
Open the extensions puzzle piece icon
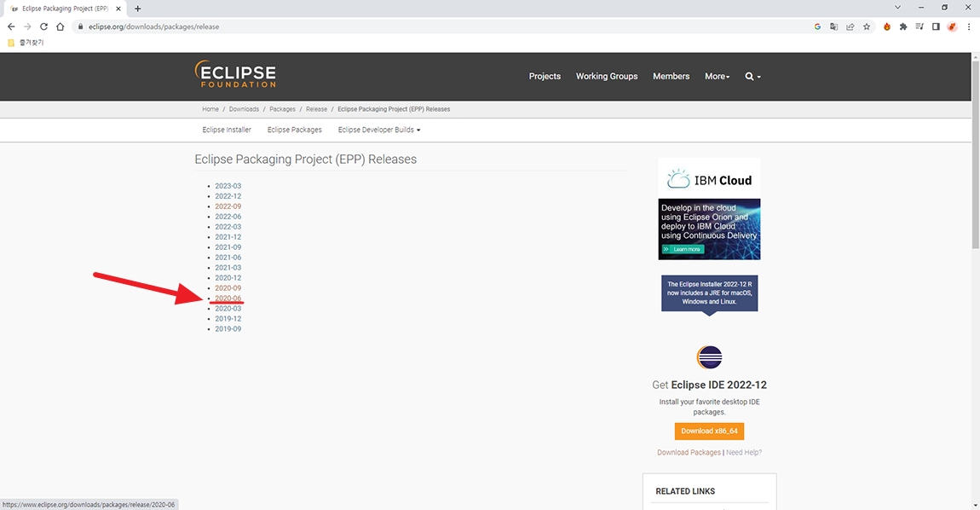tap(903, 27)
